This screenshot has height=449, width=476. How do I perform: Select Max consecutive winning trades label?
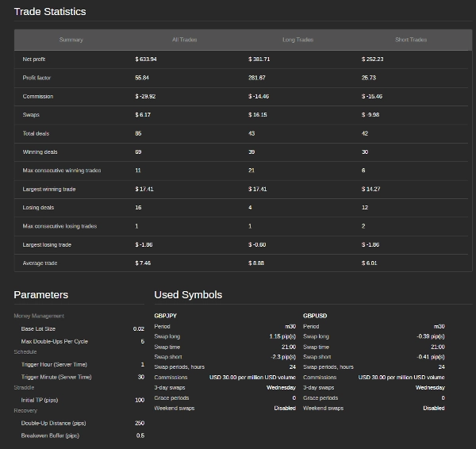62,171
